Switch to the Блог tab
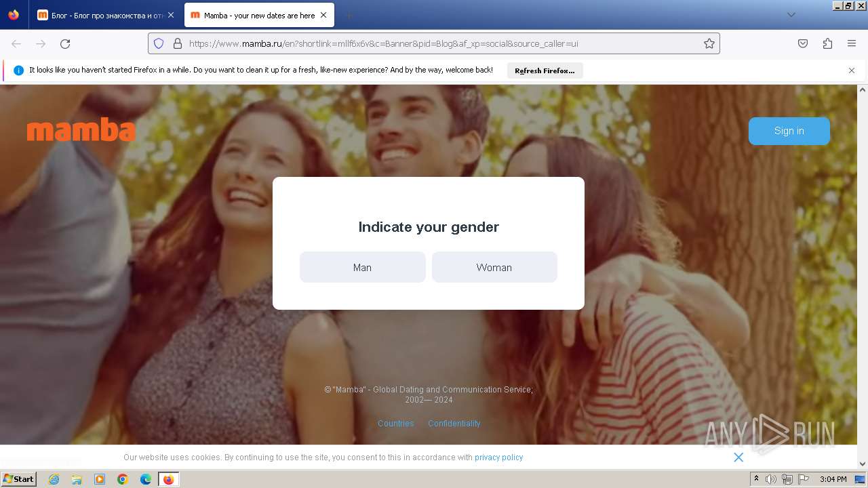 pos(105,15)
